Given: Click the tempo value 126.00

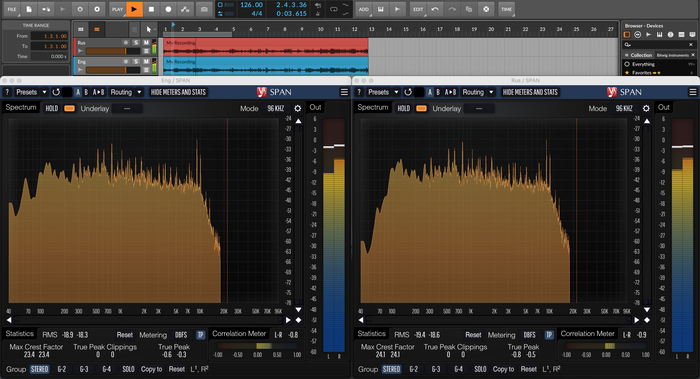Looking at the screenshot, I should point(251,5).
